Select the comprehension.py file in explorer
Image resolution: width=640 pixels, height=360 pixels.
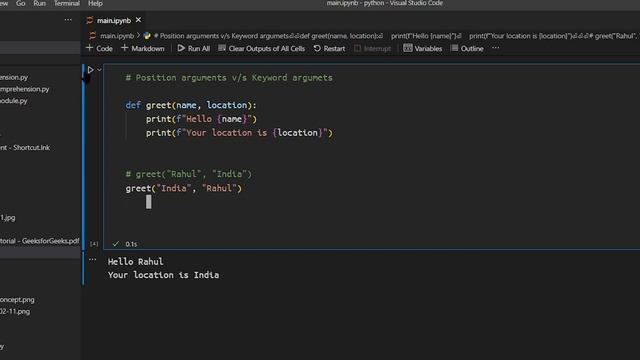24,89
